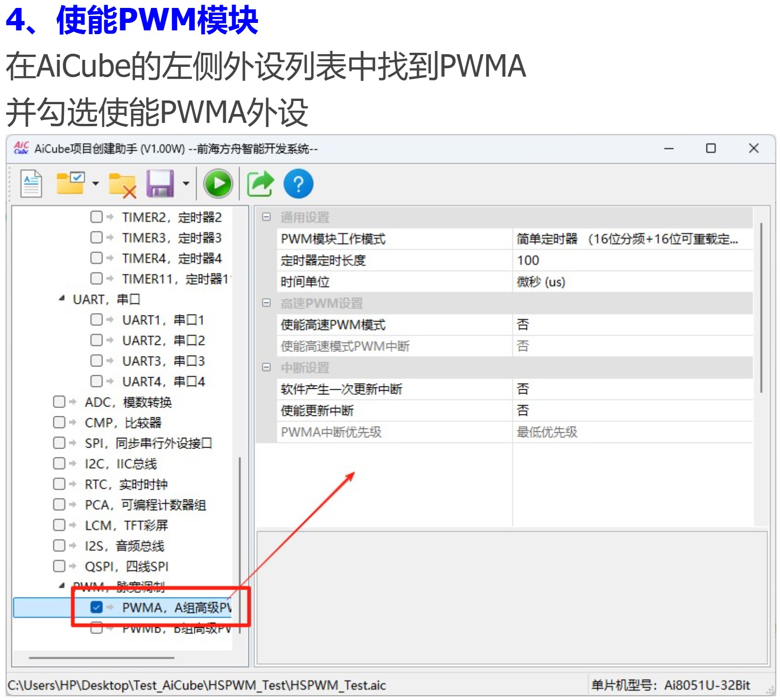Check the UART1 checkbox

coord(96,319)
